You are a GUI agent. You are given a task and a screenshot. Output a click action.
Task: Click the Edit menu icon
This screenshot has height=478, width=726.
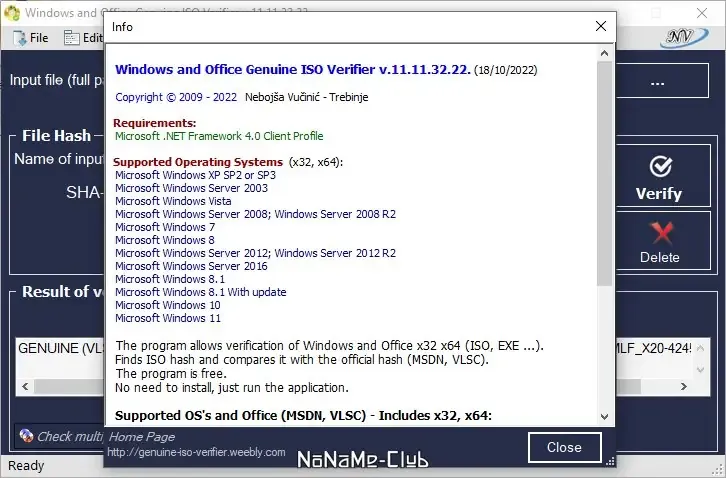[x=72, y=38]
